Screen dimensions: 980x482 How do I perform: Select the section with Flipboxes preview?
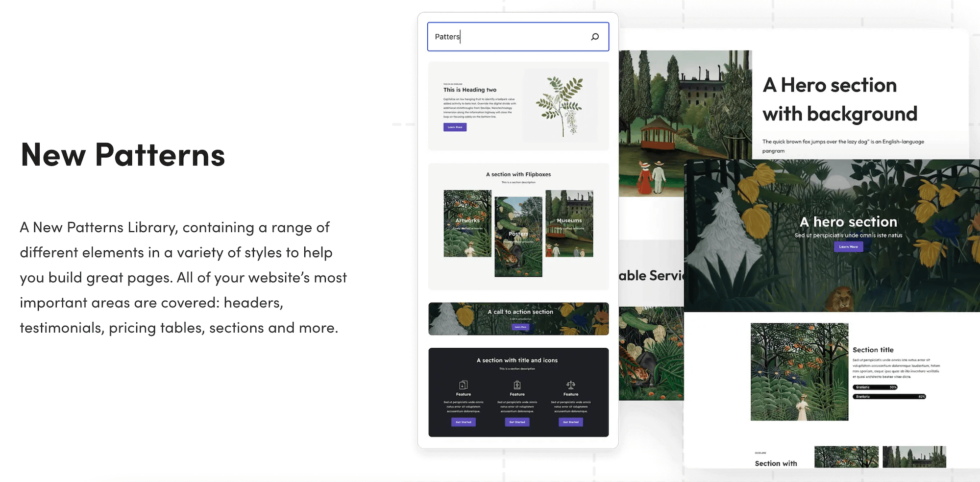[x=518, y=225]
